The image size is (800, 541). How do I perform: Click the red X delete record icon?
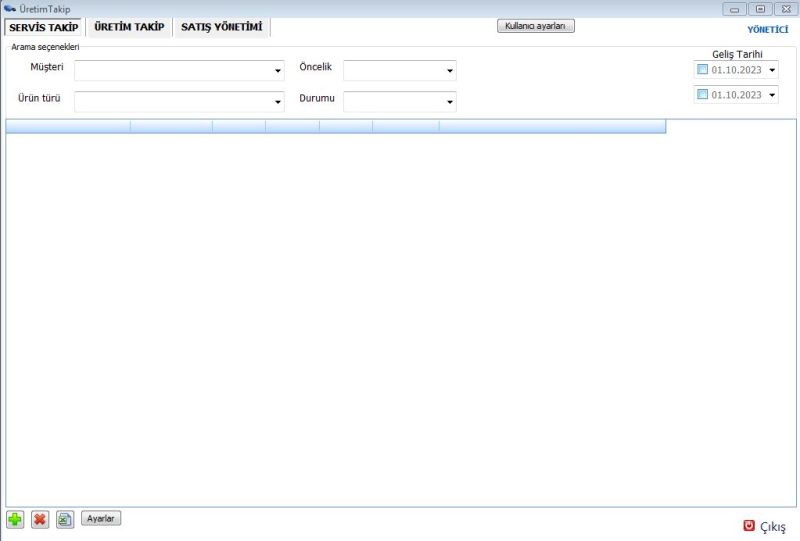coord(40,519)
